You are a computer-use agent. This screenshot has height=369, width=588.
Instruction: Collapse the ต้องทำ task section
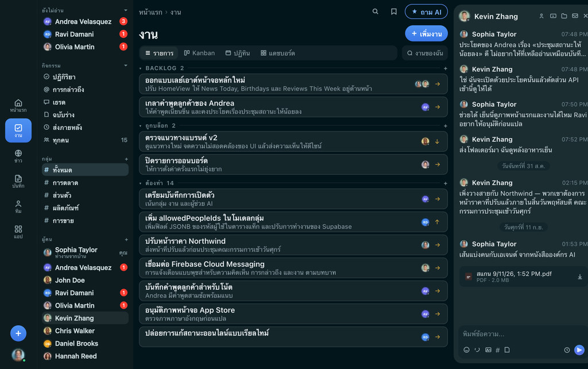click(x=140, y=183)
